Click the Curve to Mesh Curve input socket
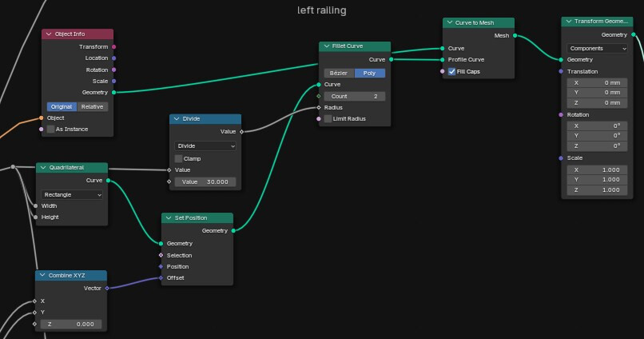Viewport: 644px width, 339px height. coord(443,49)
